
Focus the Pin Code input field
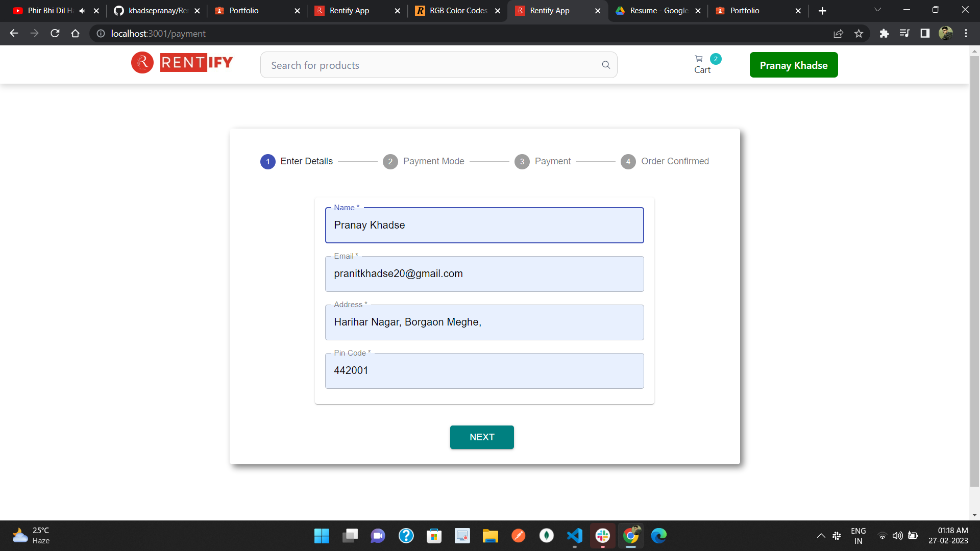coord(484,371)
